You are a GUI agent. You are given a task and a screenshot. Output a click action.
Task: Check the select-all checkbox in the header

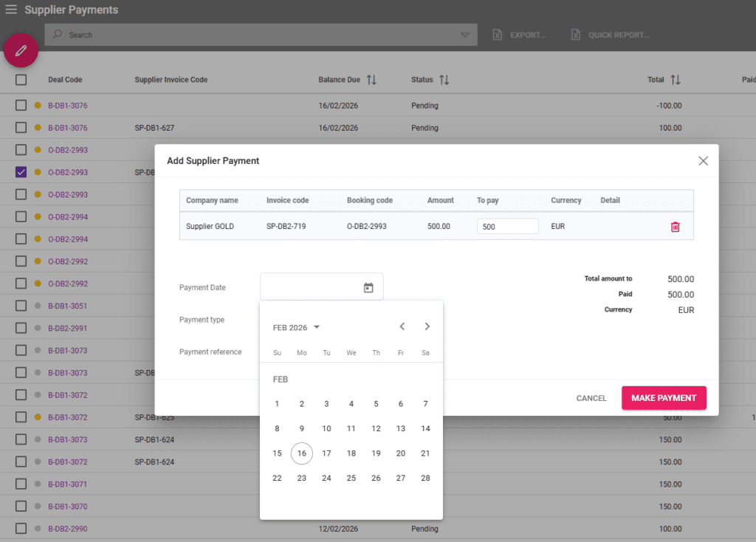coord(21,80)
